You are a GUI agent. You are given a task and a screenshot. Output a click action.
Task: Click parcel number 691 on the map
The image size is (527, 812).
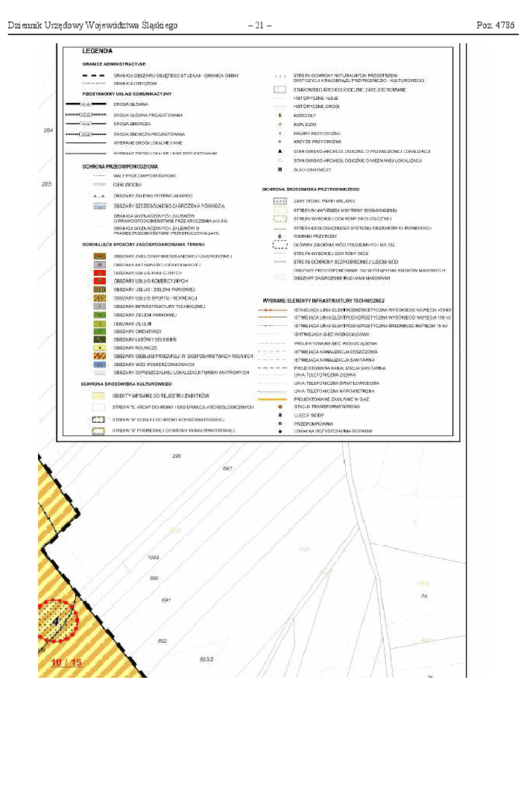click(x=165, y=600)
